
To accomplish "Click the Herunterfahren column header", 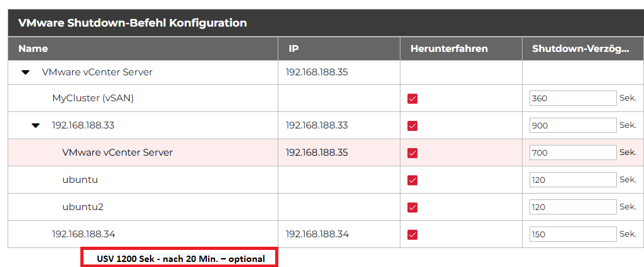I will tap(449, 49).
